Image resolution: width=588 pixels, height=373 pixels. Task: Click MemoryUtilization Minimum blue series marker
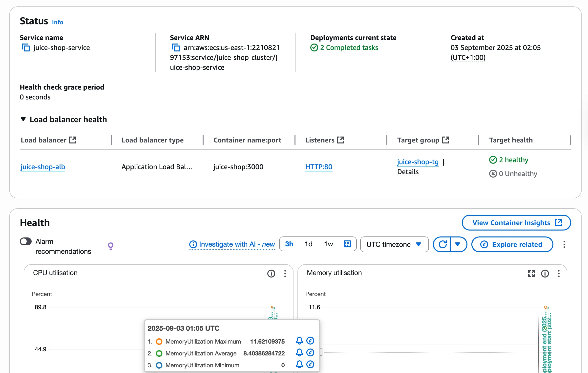[159, 365]
